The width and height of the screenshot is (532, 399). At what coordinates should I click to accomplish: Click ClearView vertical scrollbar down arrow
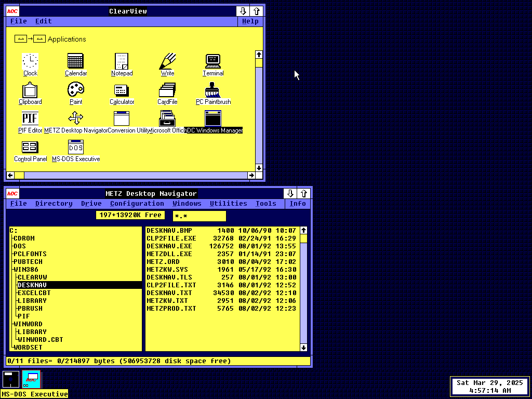[259, 168]
